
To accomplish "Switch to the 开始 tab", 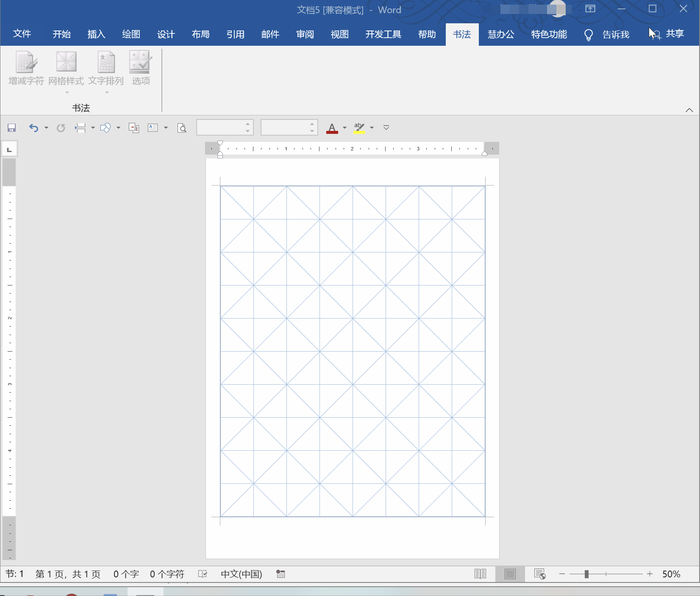I will 62,34.
